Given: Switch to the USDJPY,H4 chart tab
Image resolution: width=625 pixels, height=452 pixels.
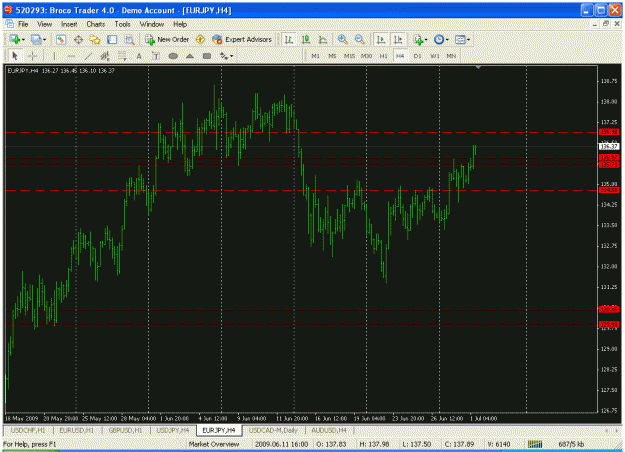Looking at the screenshot, I should pyautogui.click(x=173, y=430).
